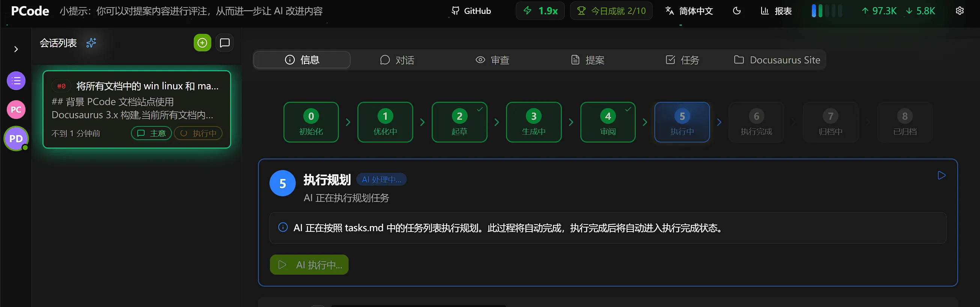This screenshot has height=307, width=980.
Task: Select the PD project avatar
Action: 16,138
